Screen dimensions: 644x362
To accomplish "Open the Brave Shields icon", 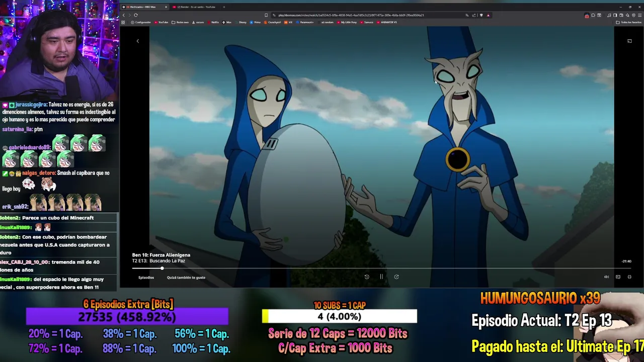I will (x=481, y=15).
